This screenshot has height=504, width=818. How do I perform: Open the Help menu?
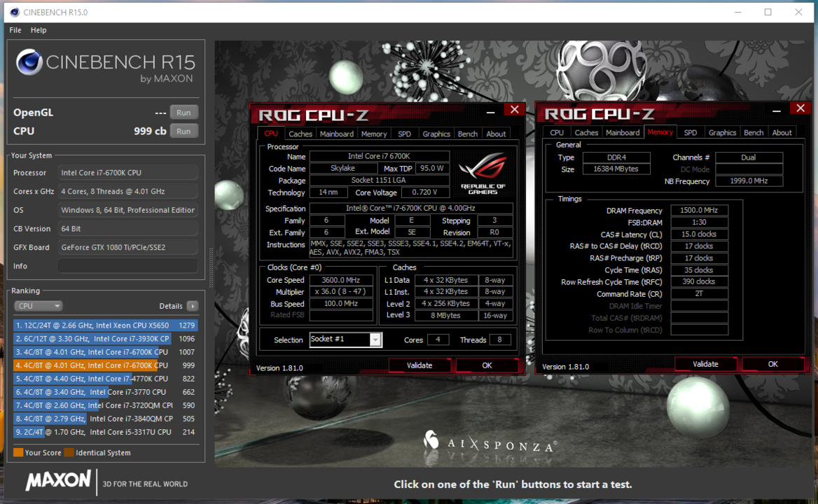tap(39, 30)
